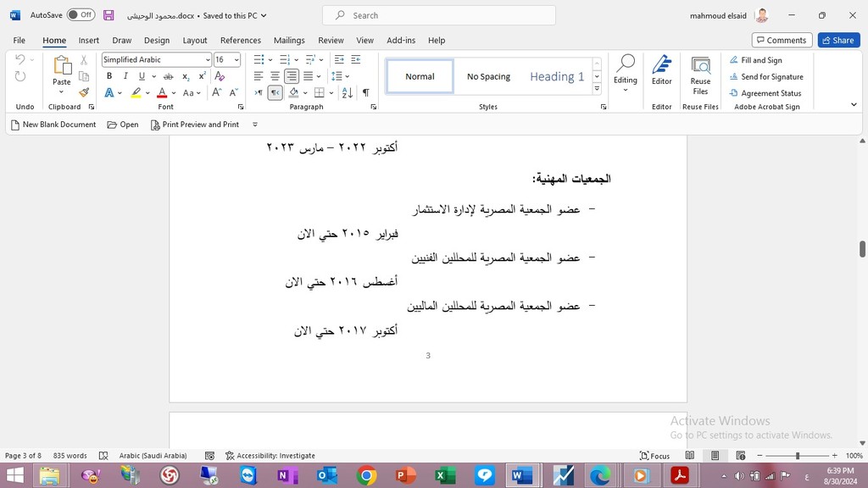Click the Share button

coord(838,41)
